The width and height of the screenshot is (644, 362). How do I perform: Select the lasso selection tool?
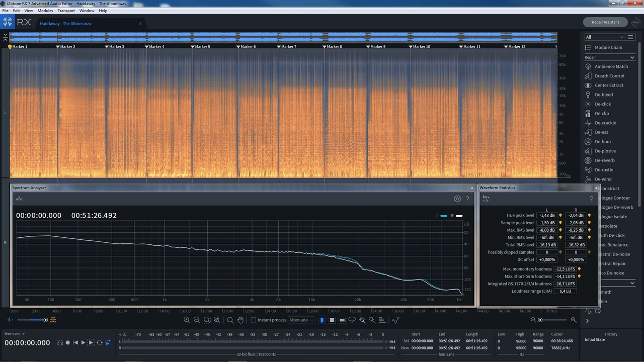pyautogui.click(x=352, y=320)
